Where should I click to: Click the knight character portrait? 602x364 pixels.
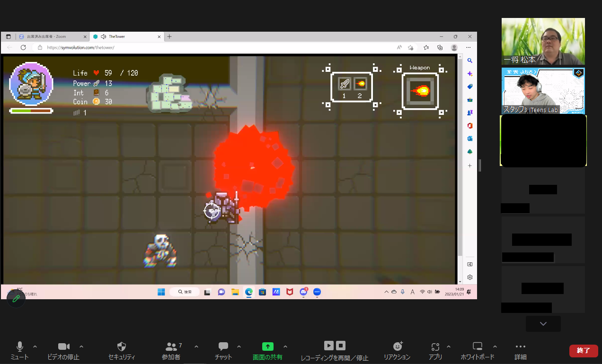tap(31, 83)
